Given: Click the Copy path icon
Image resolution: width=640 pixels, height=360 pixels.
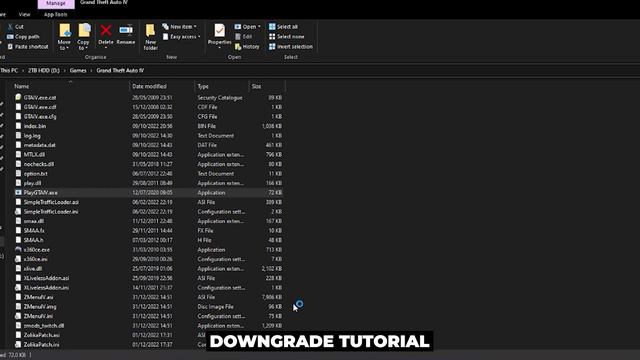Looking at the screenshot, I should click(10, 37).
